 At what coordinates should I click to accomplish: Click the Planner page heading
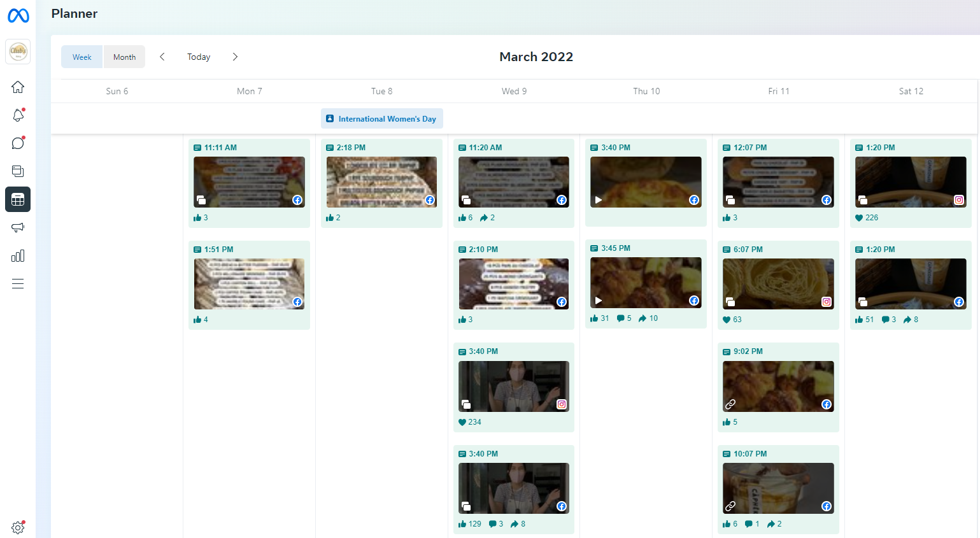click(75, 13)
